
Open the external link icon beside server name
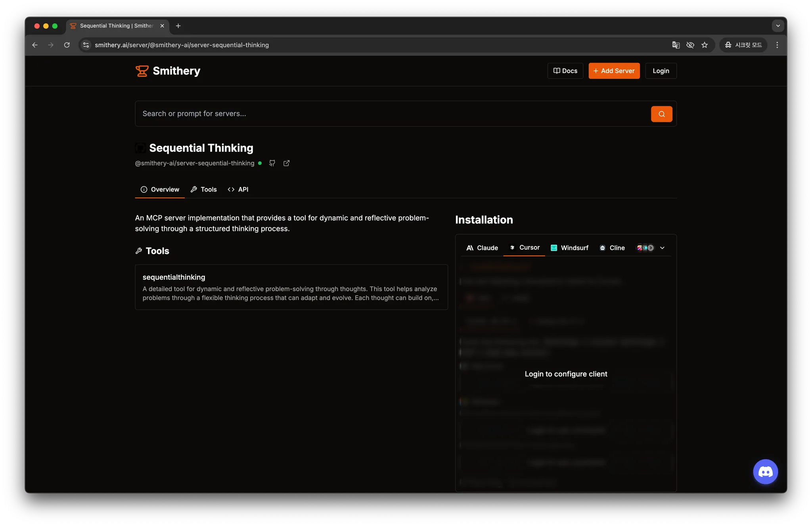click(x=286, y=163)
